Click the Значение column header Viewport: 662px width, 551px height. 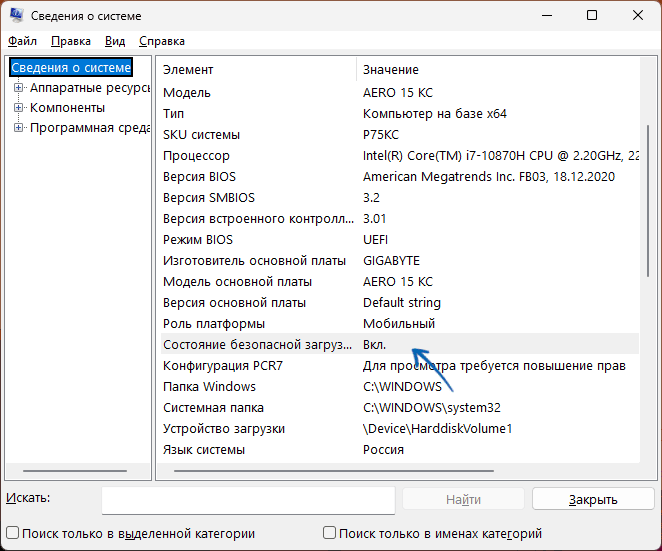495,70
